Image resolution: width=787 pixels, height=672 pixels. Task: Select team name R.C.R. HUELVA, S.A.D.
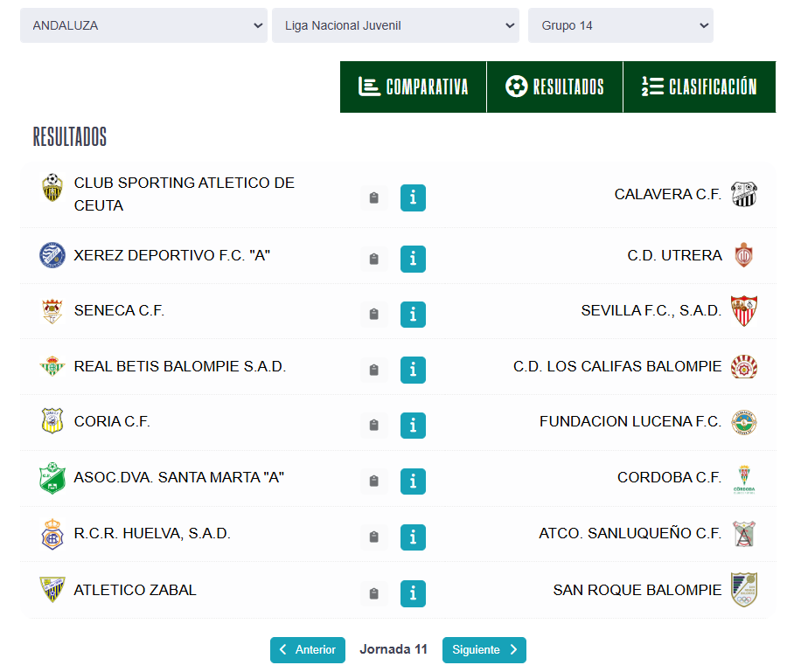(152, 533)
